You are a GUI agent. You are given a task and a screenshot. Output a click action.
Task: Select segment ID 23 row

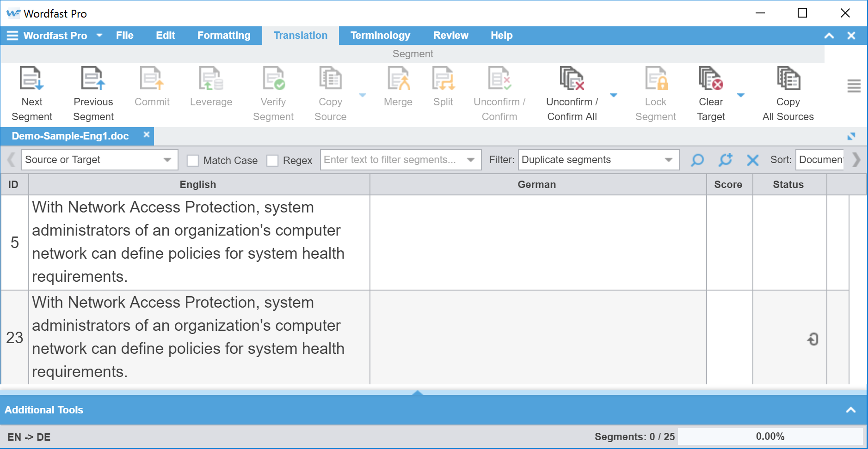click(x=15, y=338)
